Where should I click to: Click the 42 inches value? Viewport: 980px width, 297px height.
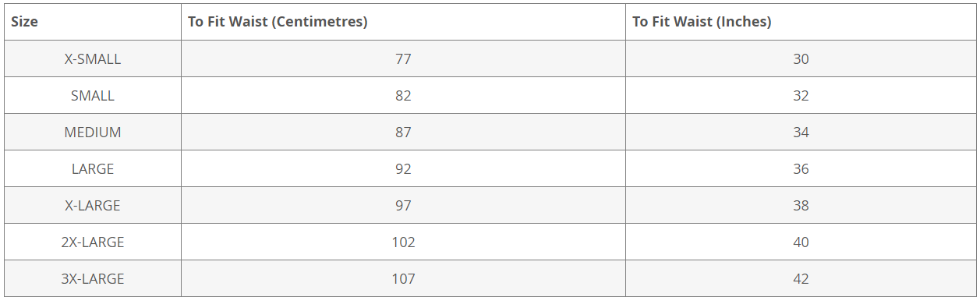[801, 278]
